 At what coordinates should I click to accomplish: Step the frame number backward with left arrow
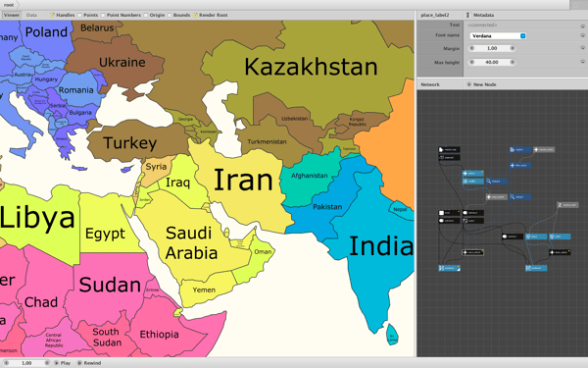(x=6, y=363)
